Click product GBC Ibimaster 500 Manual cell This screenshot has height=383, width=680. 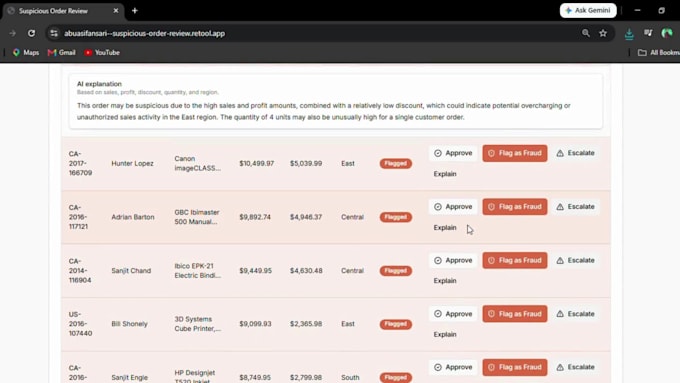pos(197,217)
